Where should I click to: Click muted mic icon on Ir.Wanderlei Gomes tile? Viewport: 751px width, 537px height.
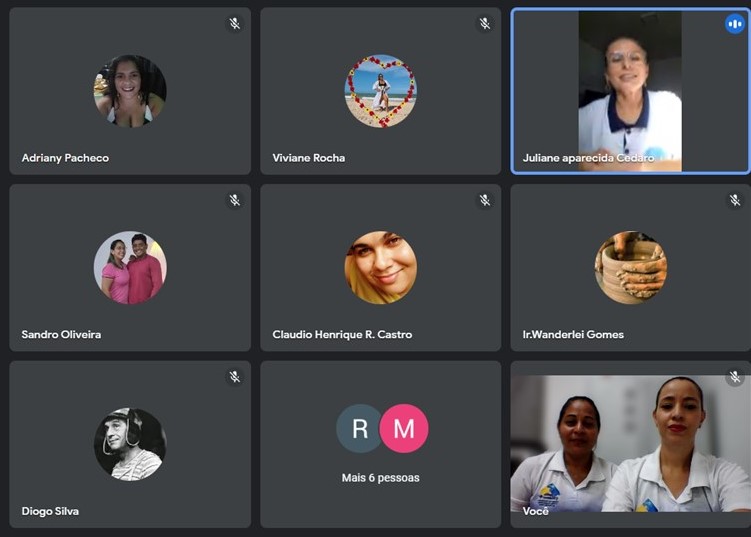click(x=735, y=200)
